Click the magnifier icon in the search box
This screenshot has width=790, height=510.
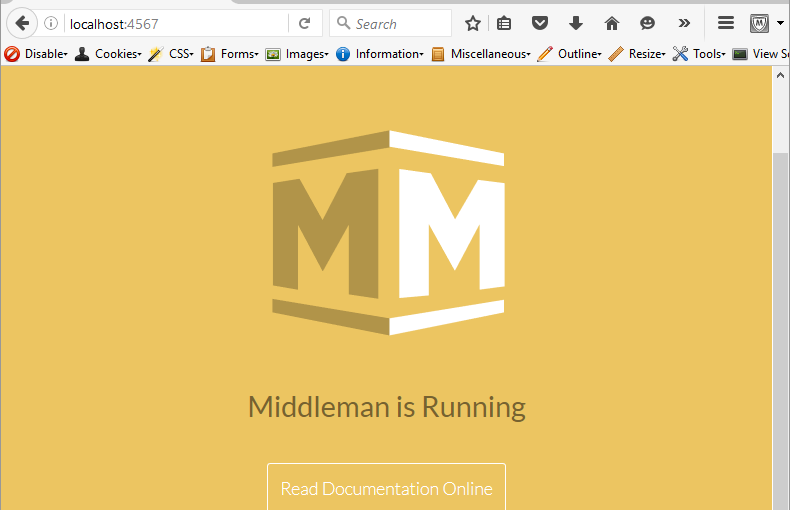[x=344, y=23]
